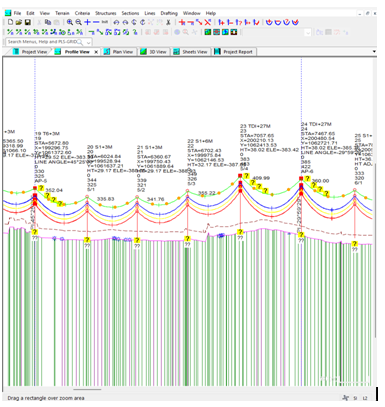Open the View menu

[45, 13]
